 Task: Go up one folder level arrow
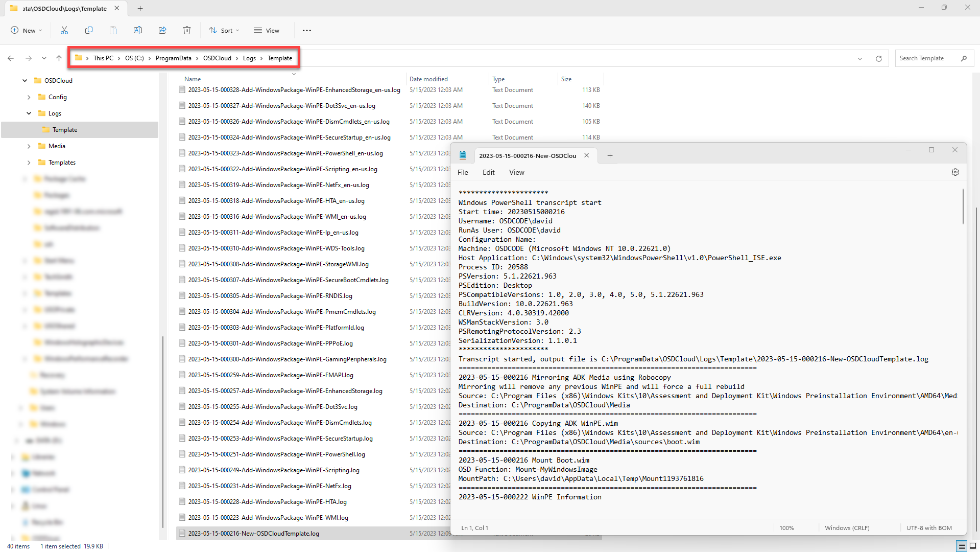pyautogui.click(x=59, y=58)
